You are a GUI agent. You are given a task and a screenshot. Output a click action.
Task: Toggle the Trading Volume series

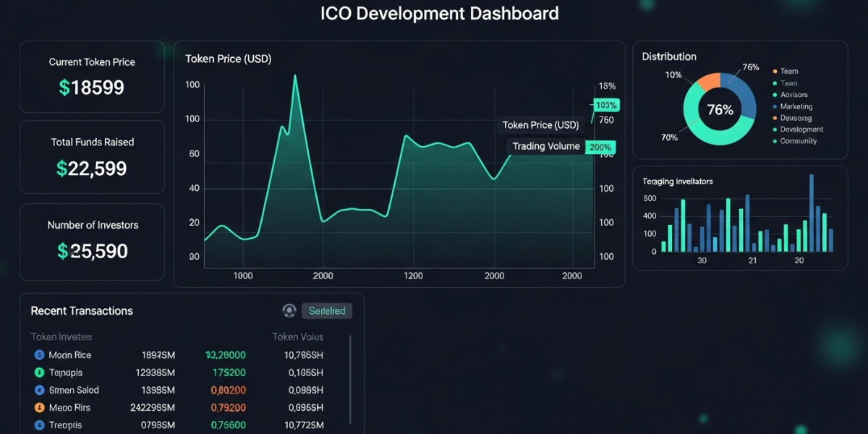(x=545, y=145)
